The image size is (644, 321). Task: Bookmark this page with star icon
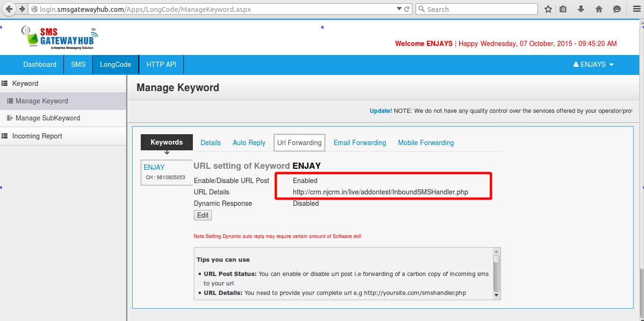click(548, 9)
